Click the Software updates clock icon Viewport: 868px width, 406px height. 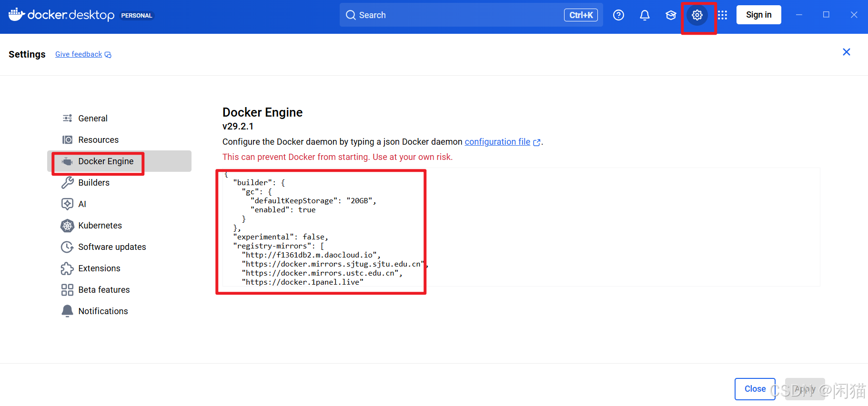pos(67,247)
